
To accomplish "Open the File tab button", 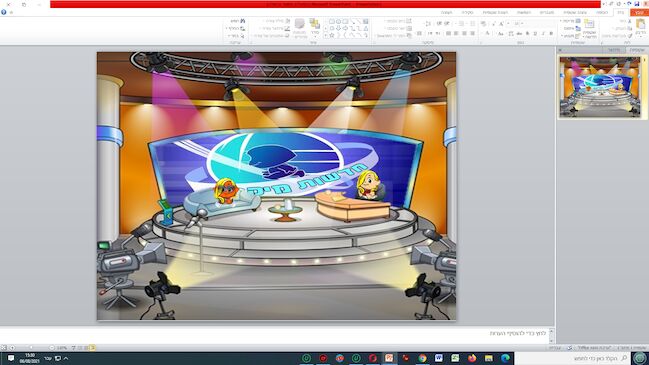I will (640, 12).
